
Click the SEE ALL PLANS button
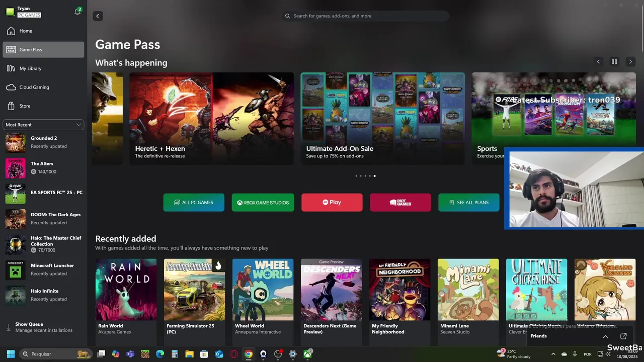point(469,203)
